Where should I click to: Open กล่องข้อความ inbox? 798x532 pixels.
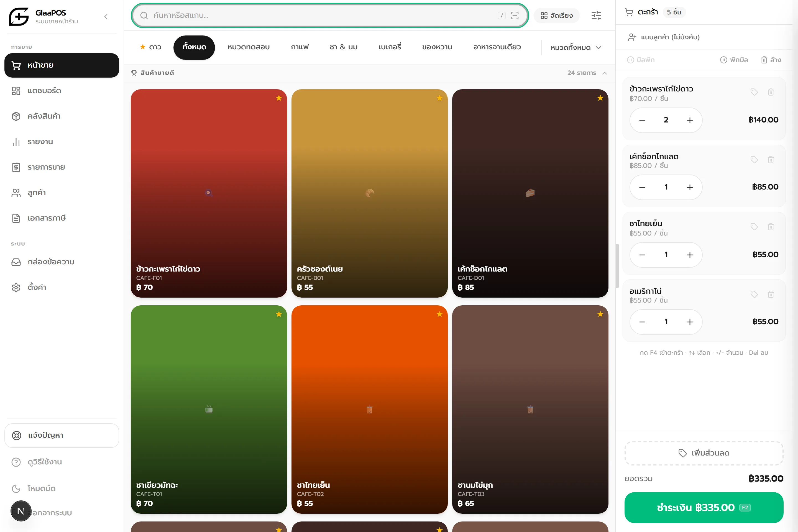click(x=62, y=262)
